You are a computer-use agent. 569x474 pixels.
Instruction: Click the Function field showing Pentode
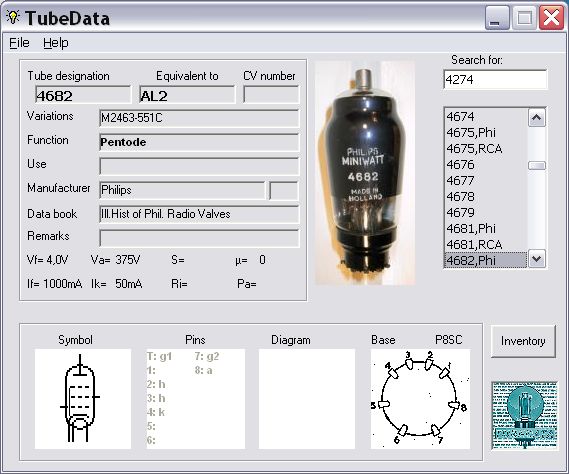pos(199,142)
